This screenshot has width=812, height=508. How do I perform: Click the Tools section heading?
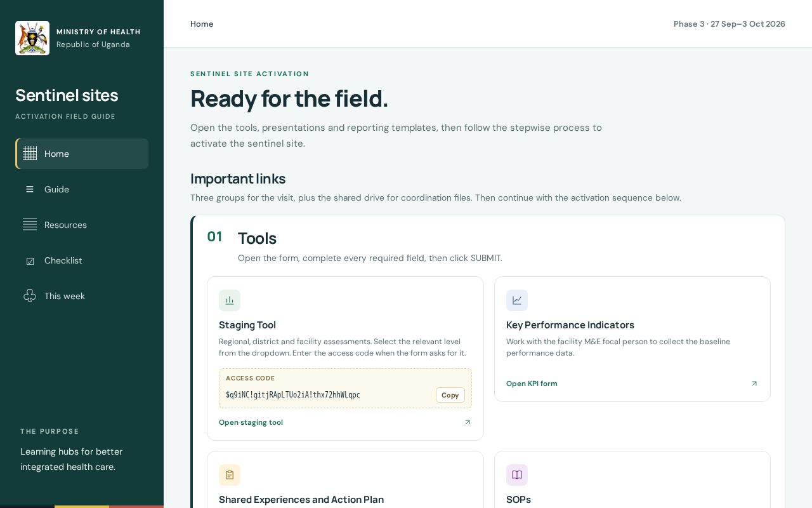click(257, 239)
